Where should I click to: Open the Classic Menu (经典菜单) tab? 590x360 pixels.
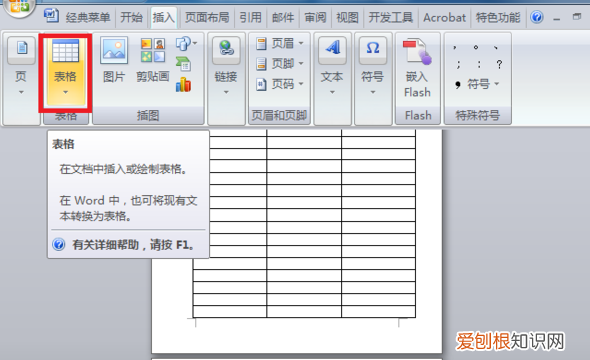pyautogui.click(x=88, y=17)
